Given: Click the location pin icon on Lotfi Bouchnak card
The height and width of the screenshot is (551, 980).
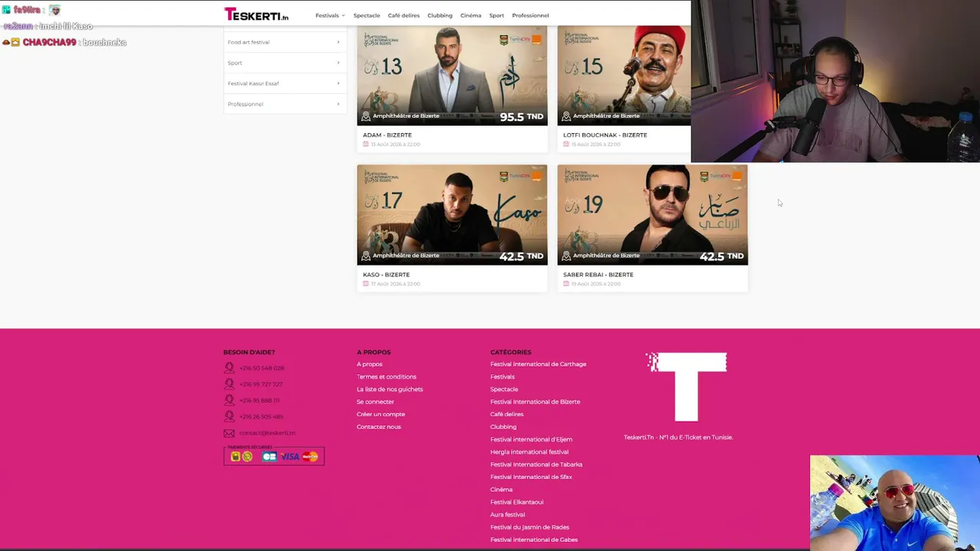Looking at the screenshot, I should click(x=567, y=116).
